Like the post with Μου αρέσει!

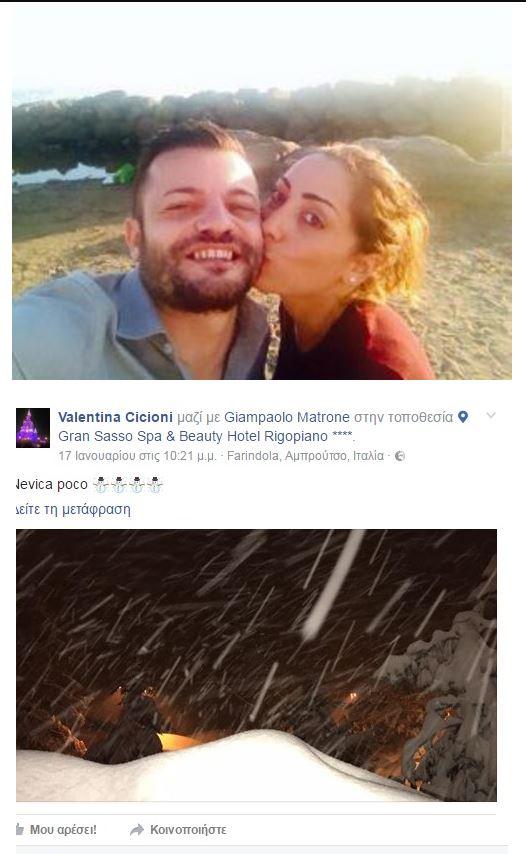tap(63, 829)
